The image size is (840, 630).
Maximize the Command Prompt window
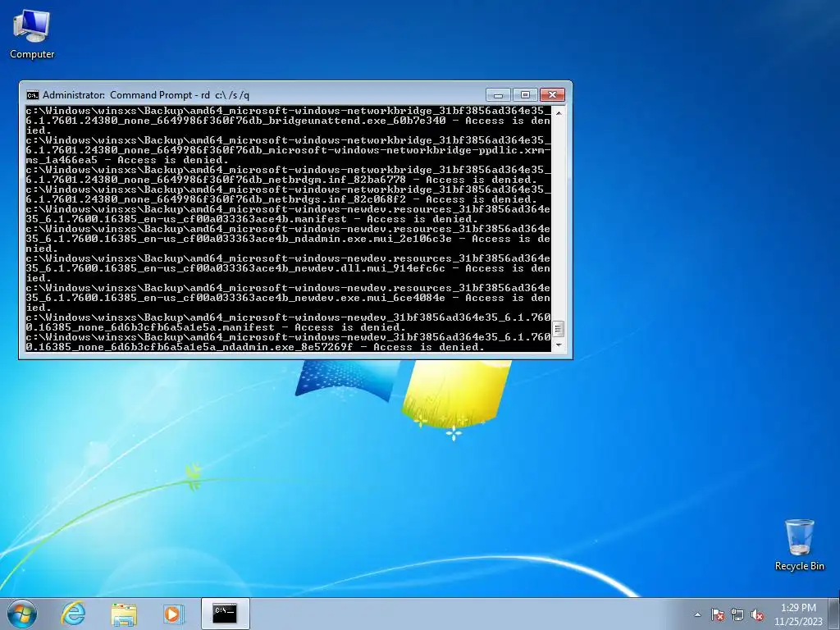[x=525, y=95]
